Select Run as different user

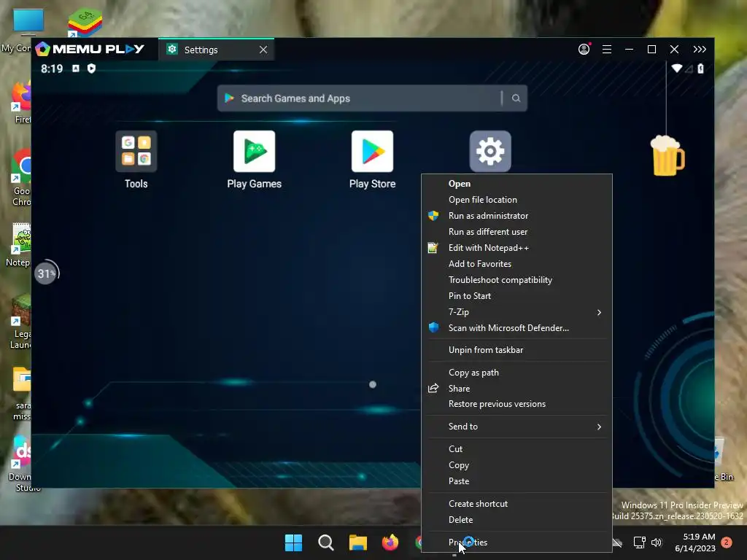coord(517,232)
